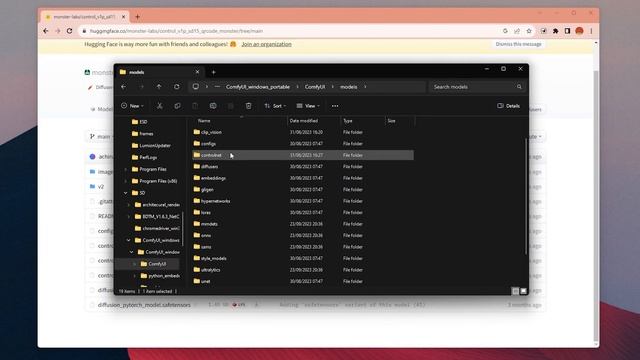640x360 pixels.
Task: Open a new Chrome tab
Action: click(137, 17)
